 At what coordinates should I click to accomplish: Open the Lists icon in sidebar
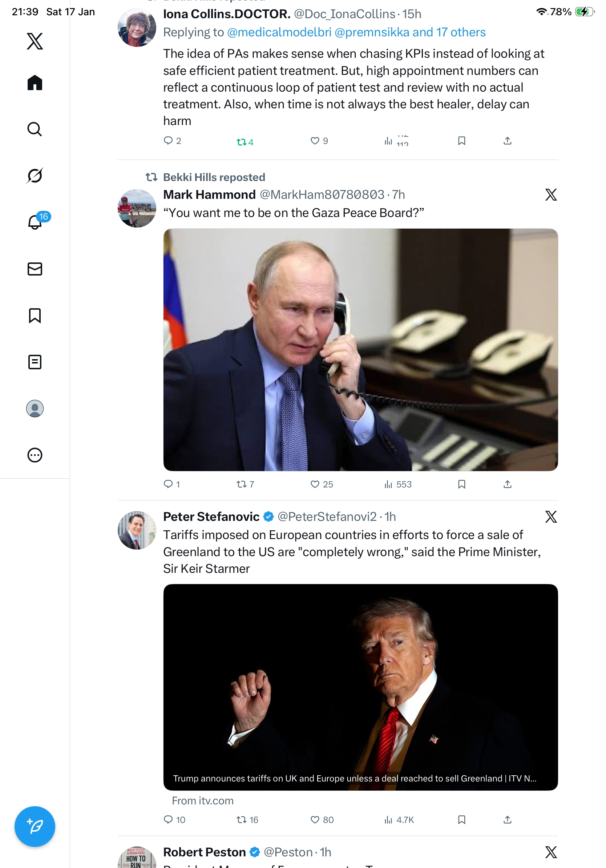35,362
